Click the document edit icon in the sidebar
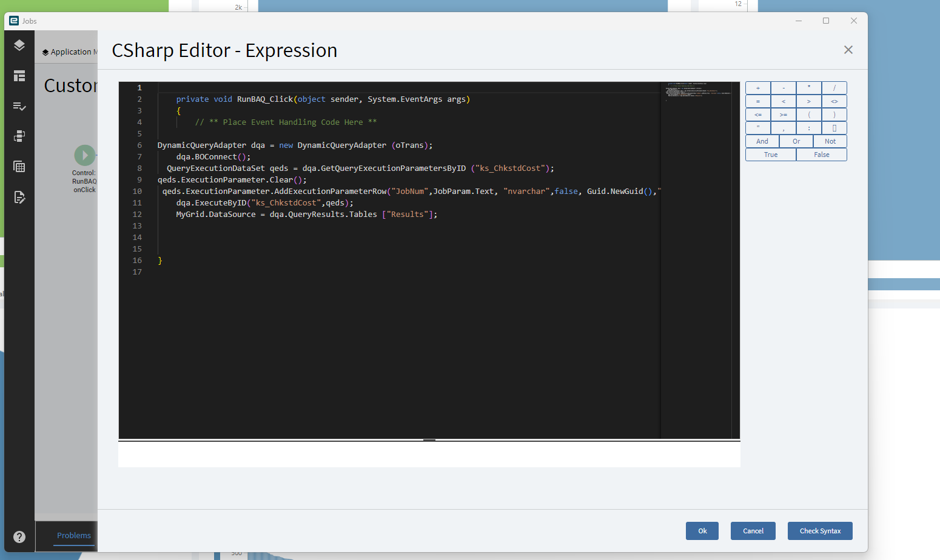Viewport: 940px width, 560px height. point(19,197)
